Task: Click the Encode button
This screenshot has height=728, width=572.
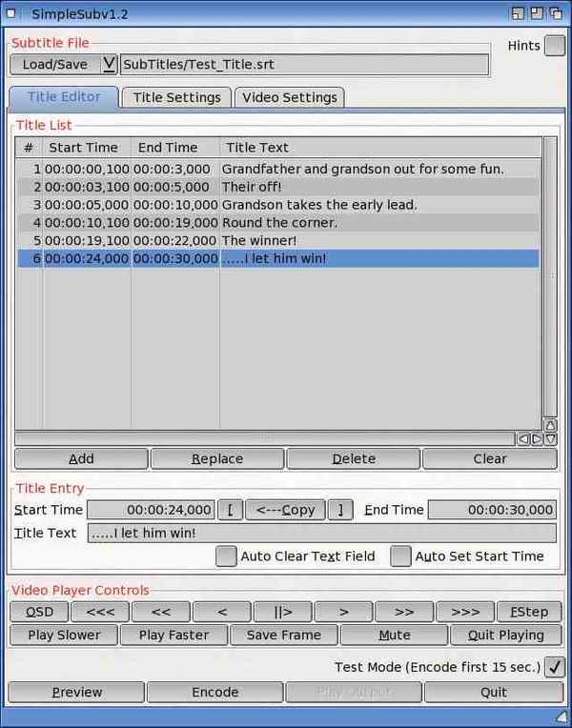Action: (214, 692)
